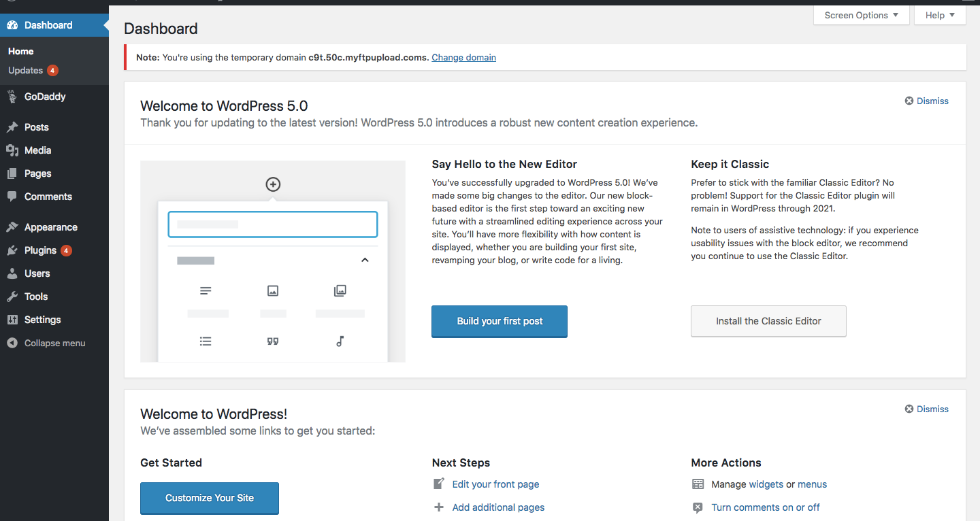Click the Settings sliders icon

pyautogui.click(x=12, y=320)
